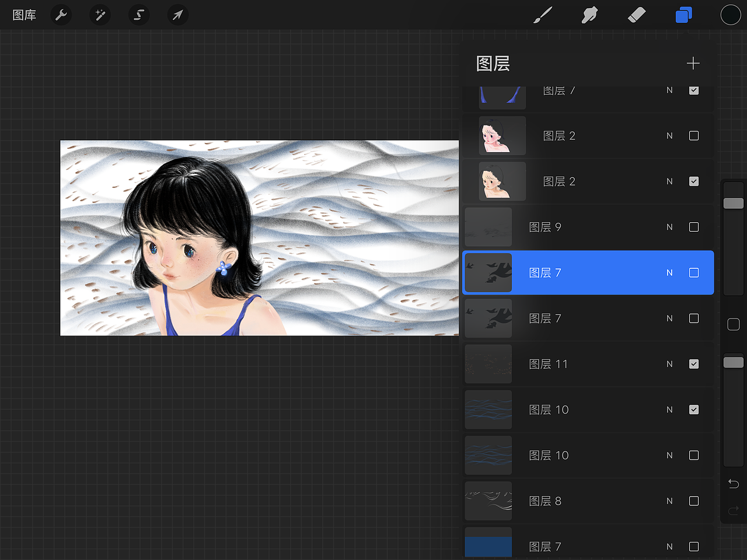The width and height of the screenshot is (747, 560).
Task: Show the highlighted 图层 7 layer
Action: (694, 272)
